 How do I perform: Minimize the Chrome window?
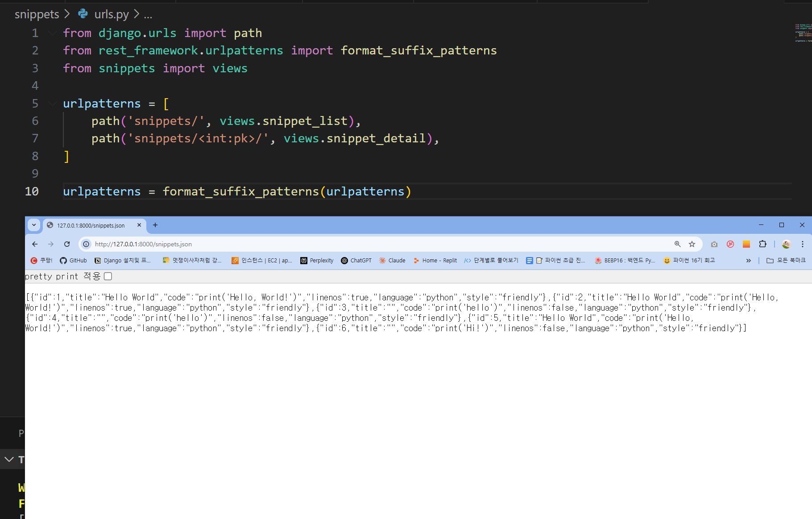click(x=761, y=225)
